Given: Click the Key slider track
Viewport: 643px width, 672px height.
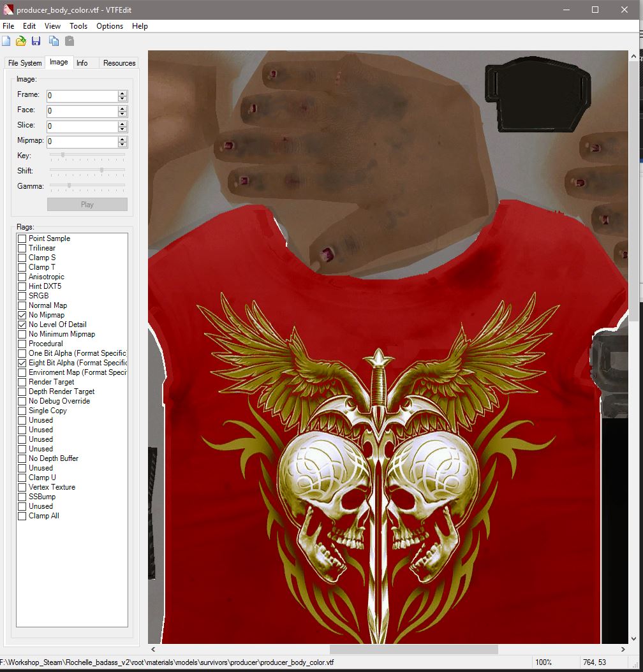Looking at the screenshot, I should [x=87, y=155].
